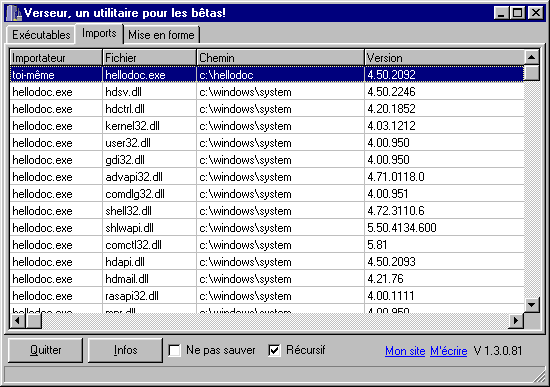Select the kernel32.dll file cell
This screenshot has height=387, width=550.
(149, 126)
